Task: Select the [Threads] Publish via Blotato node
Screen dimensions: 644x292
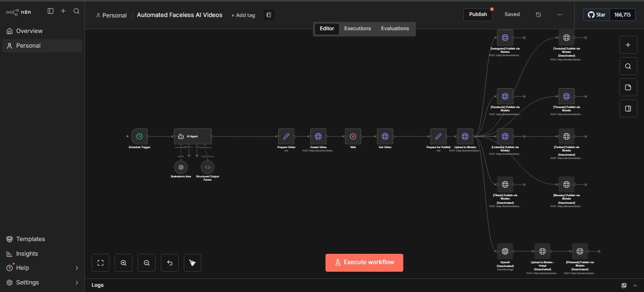Action: tap(567, 96)
